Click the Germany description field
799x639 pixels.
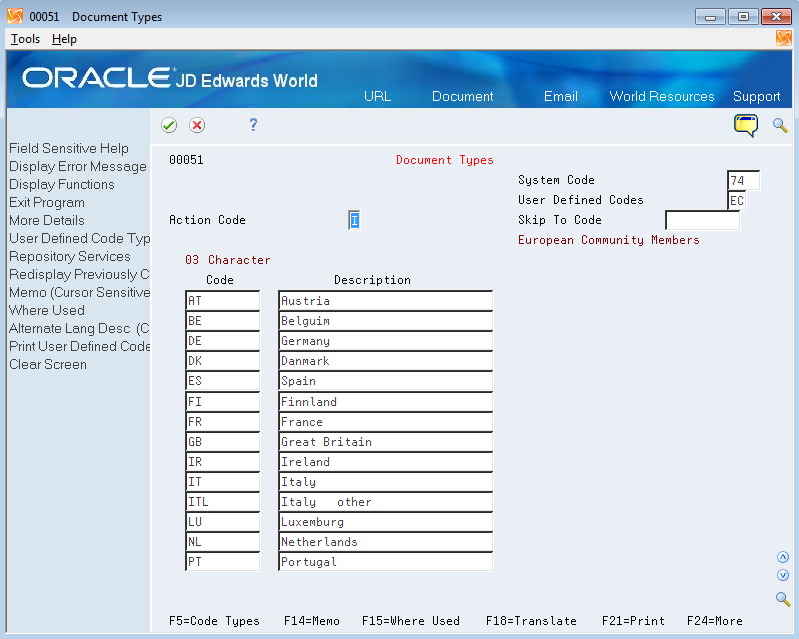point(386,340)
